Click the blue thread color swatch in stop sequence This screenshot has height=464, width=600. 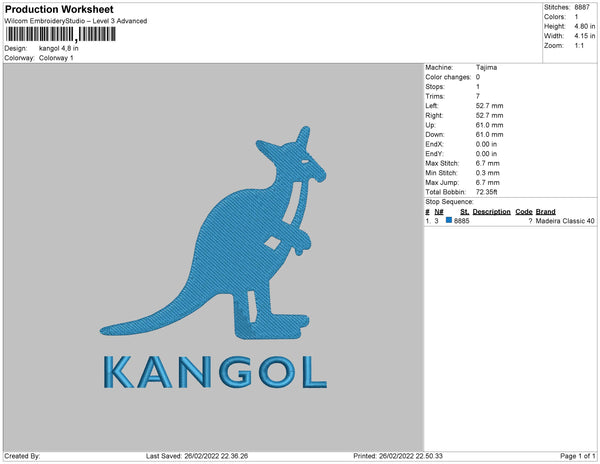coord(449,220)
